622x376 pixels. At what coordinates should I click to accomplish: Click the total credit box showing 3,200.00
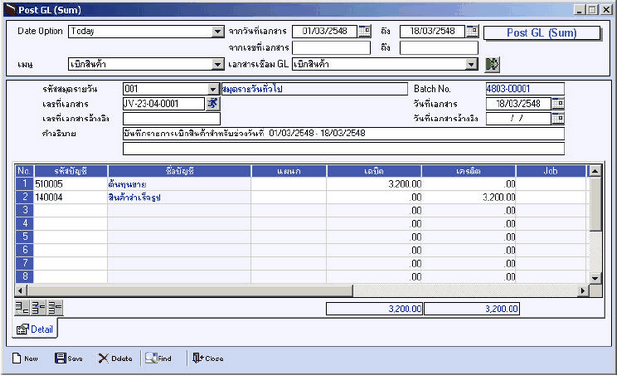472,309
